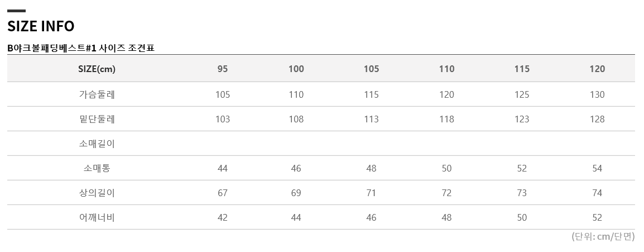Screen dimensions: 644x252
Task: Click the 소매통 row label
Action: (97, 168)
